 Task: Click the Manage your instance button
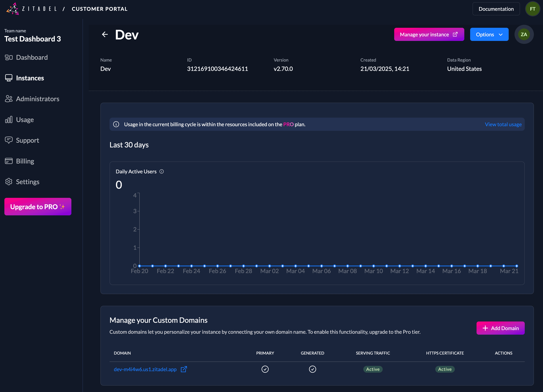point(429,35)
